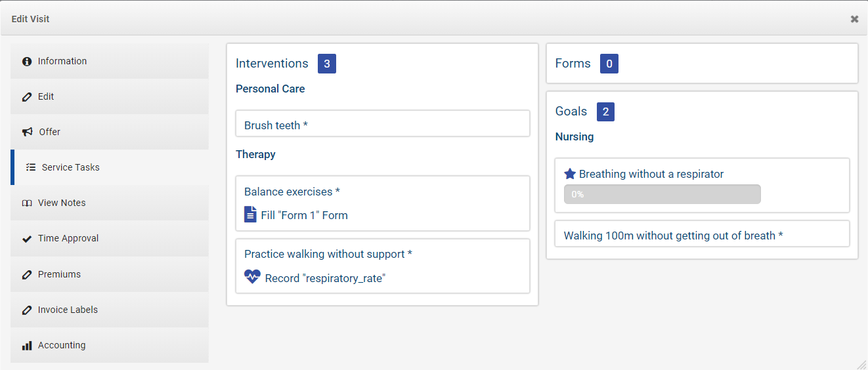Switch to the Invoice Labels tab

click(68, 310)
